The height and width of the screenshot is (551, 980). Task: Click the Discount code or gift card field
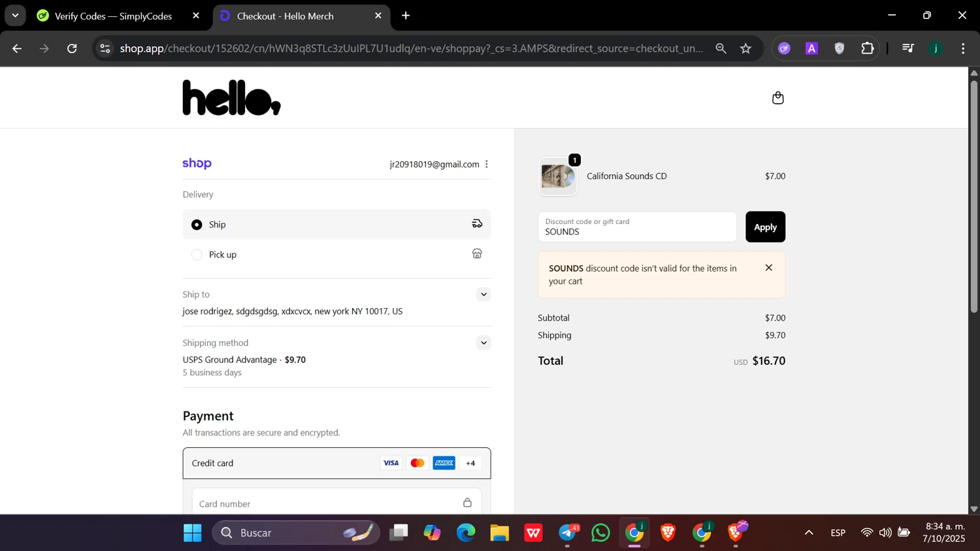click(x=637, y=227)
